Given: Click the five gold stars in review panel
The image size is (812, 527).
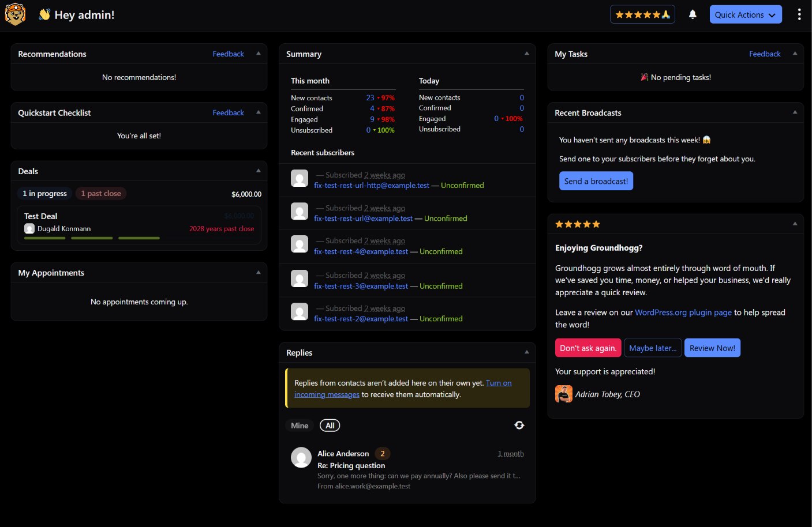Looking at the screenshot, I should pos(578,224).
